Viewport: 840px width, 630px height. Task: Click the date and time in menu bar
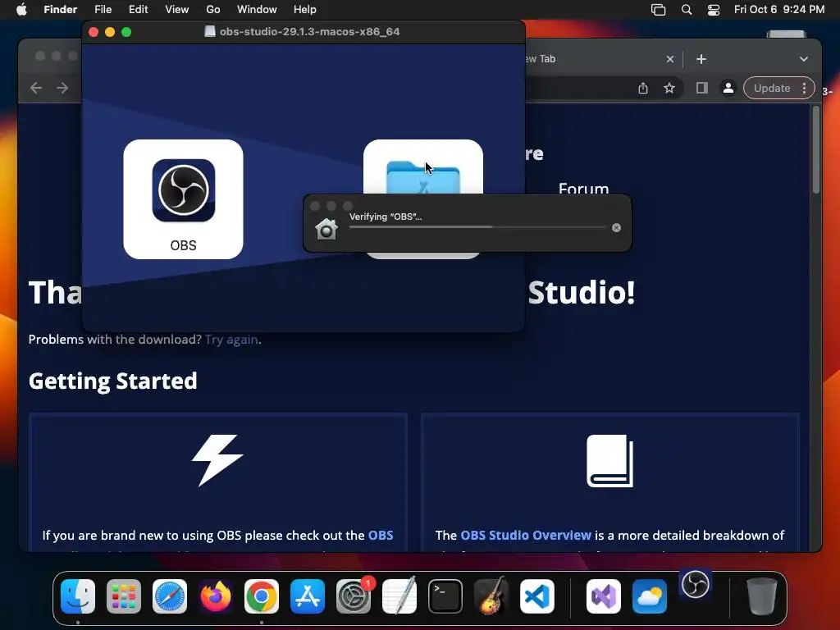click(x=779, y=10)
